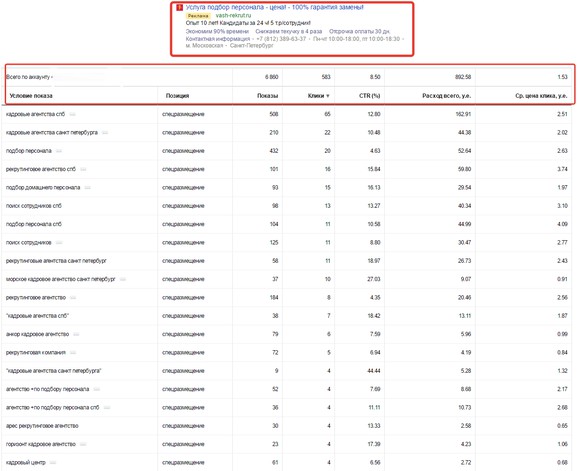The image size is (579, 471).
Task: Click the spend value '10.73'
Action: click(465, 408)
